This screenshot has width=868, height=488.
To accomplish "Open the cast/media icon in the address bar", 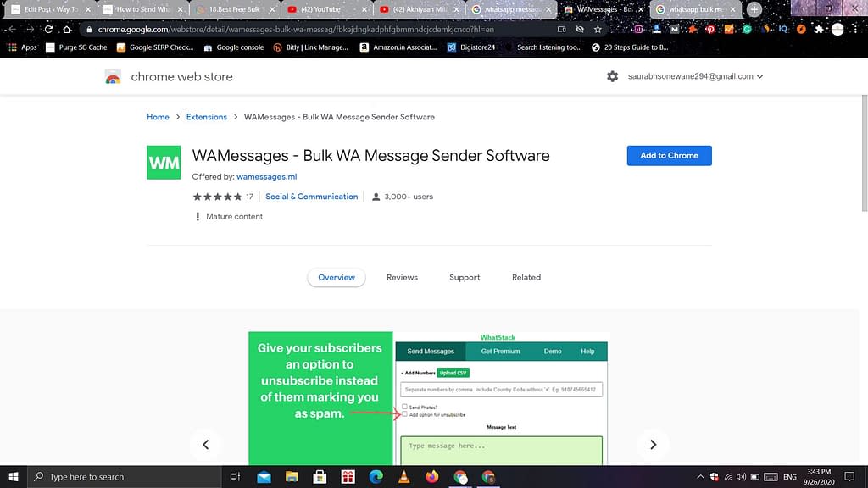I will pos(561,30).
